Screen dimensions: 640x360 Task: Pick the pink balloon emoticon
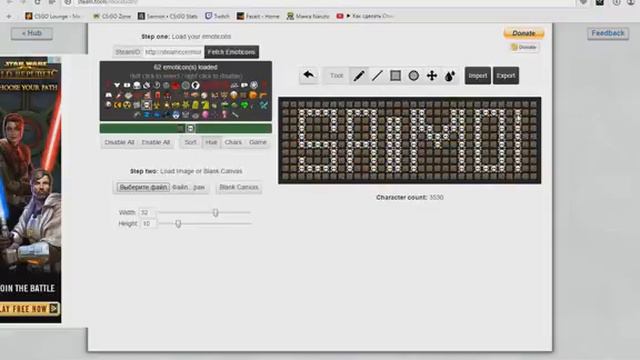point(205,115)
